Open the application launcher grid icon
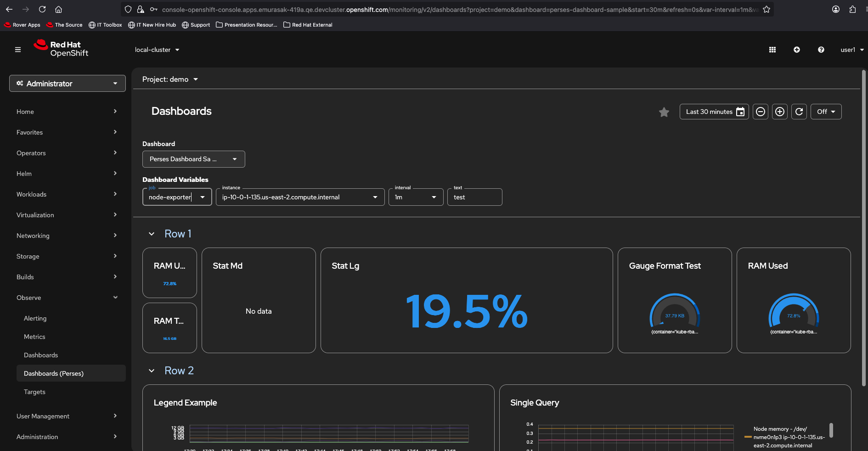868x451 pixels. [772, 50]
